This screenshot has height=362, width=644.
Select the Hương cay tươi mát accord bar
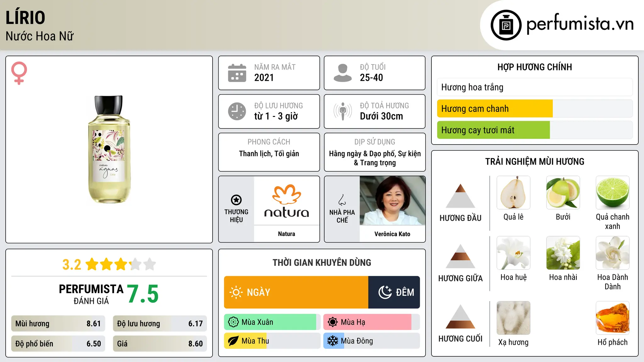click(535, 130)
